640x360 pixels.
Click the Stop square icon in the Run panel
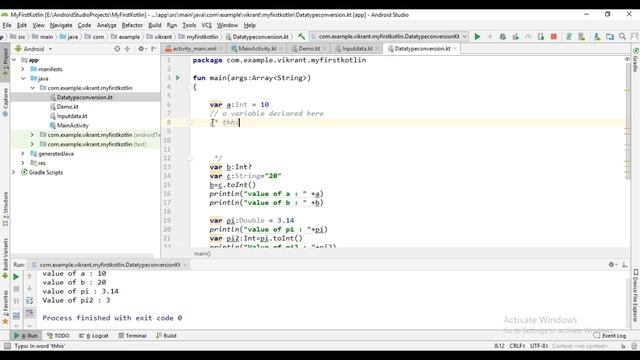[x=16, y=289]
